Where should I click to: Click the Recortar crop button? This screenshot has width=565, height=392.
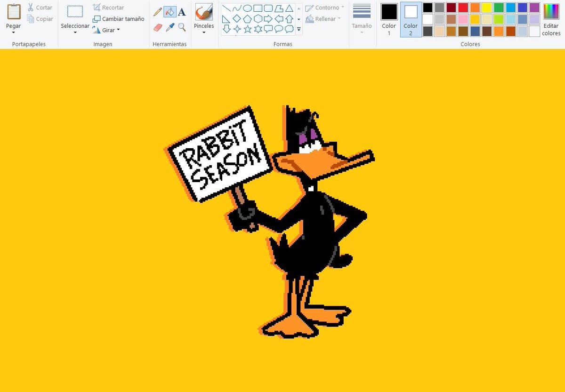108,8
